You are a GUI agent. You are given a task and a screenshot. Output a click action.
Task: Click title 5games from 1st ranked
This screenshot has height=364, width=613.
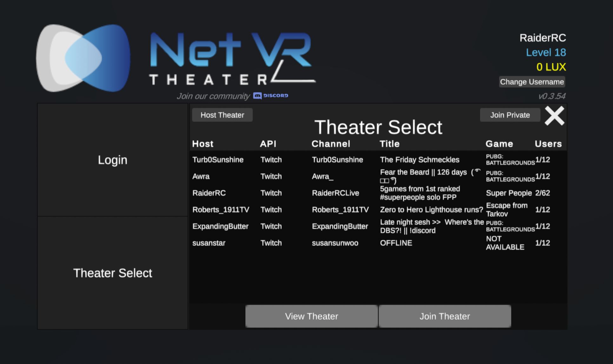pyautogui.click(x=420, y=193)
